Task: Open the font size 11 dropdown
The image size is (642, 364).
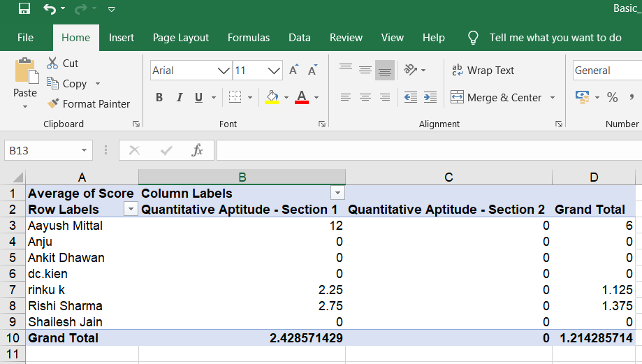Action: tap(274, 71)
